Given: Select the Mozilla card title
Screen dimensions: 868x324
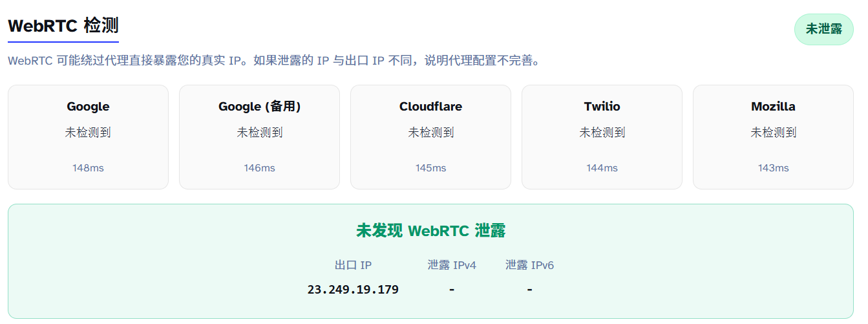Looking at the screenshot, I should coord(773,107).
